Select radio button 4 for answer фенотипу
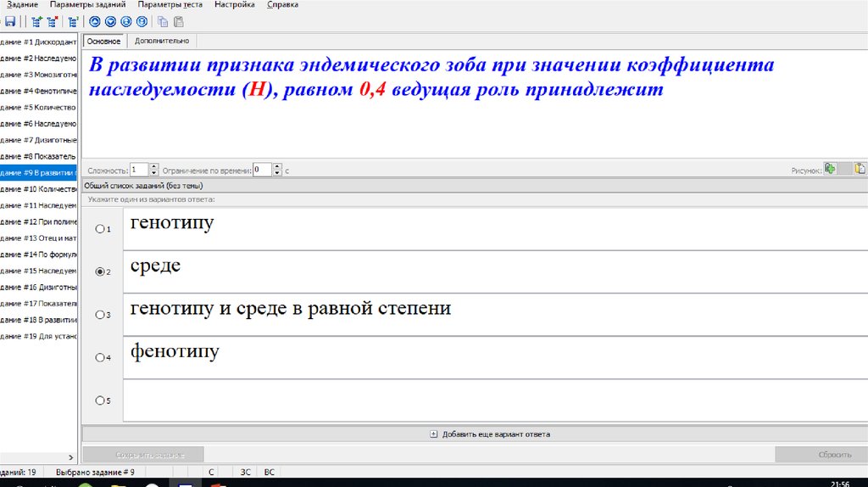This screenshot has height=487, width=868. click(100, 358)
